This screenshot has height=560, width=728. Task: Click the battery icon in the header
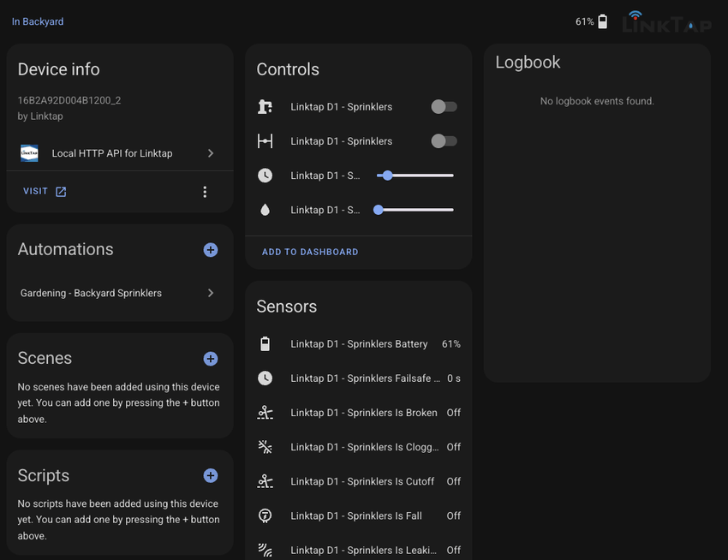(x=602, y=21)
